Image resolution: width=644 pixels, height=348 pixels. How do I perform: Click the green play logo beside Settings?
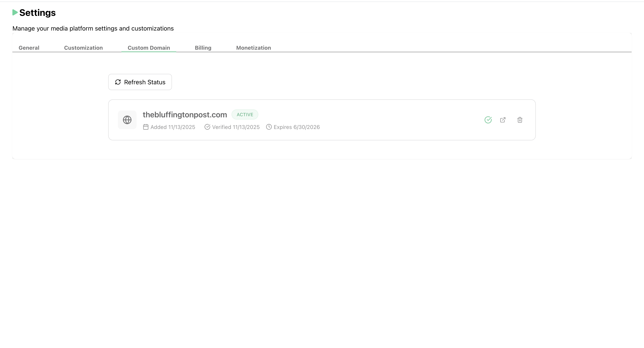pos(15,13)
